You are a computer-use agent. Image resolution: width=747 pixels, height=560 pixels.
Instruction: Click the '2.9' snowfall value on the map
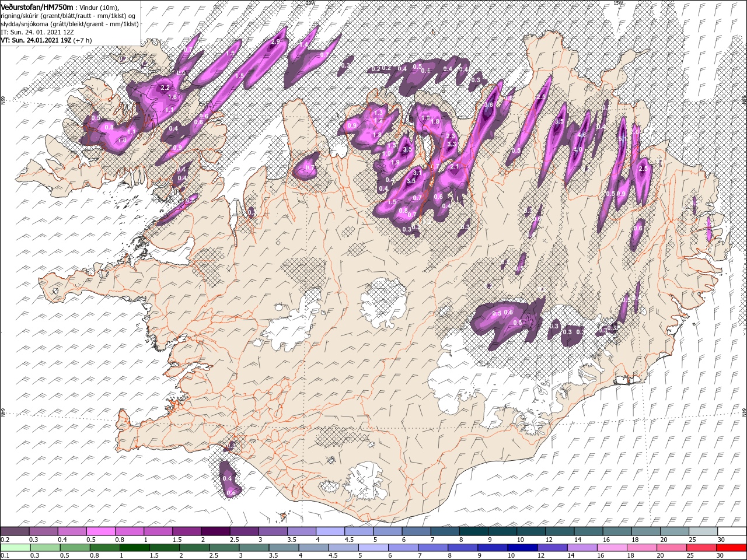pos(275,41)
